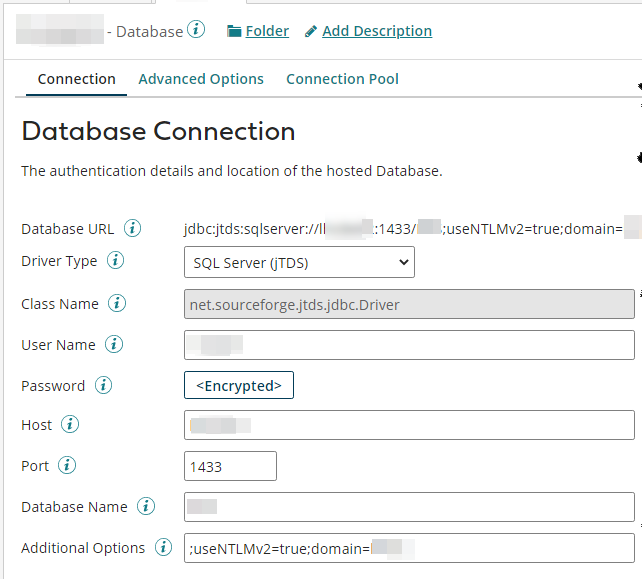Open the Driver Type dropdown
The image size is (642, 579).
(x=299, y=262)
